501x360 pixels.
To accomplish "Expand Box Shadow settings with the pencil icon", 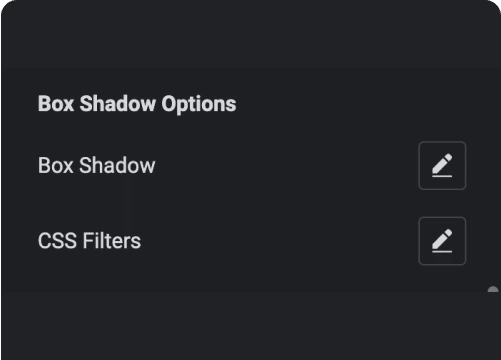I will [442, 166].
